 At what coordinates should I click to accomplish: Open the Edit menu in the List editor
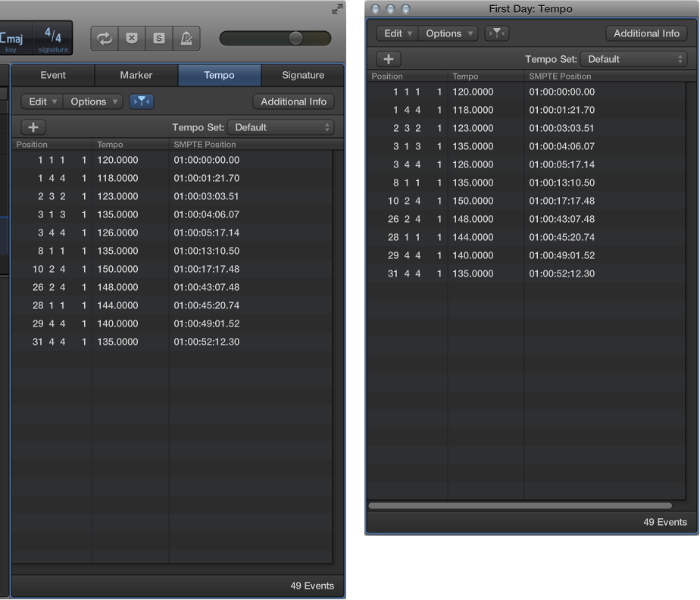42,101
